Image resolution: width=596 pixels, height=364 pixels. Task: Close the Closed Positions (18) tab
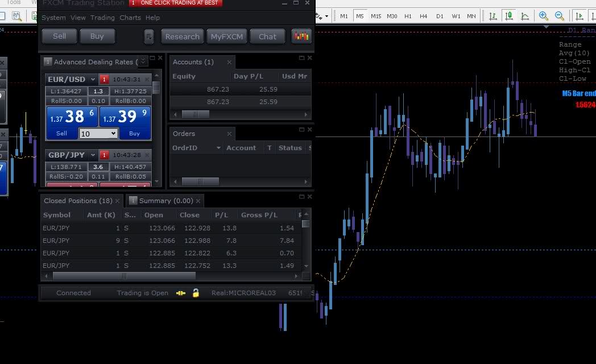[x=118, y=201]
